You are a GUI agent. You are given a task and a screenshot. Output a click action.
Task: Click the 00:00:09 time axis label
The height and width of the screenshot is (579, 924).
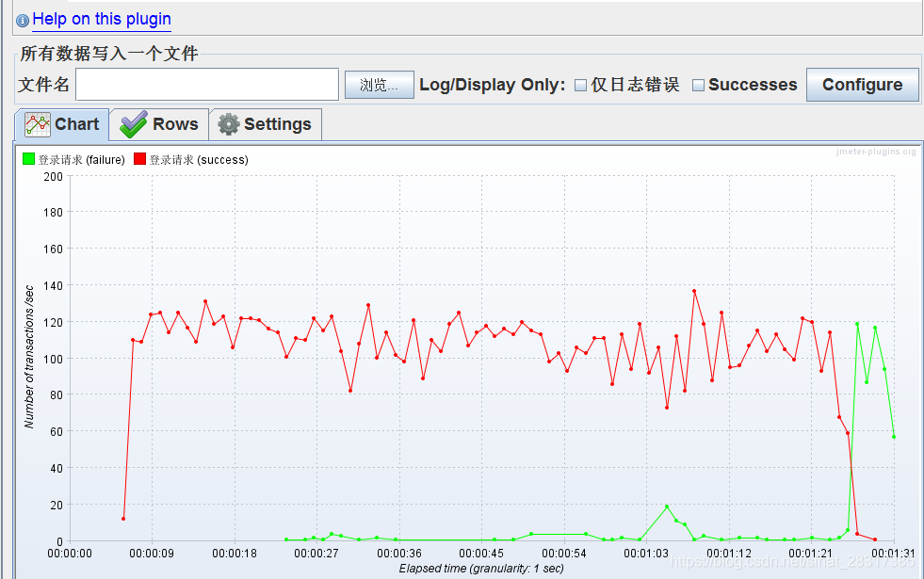152,554
